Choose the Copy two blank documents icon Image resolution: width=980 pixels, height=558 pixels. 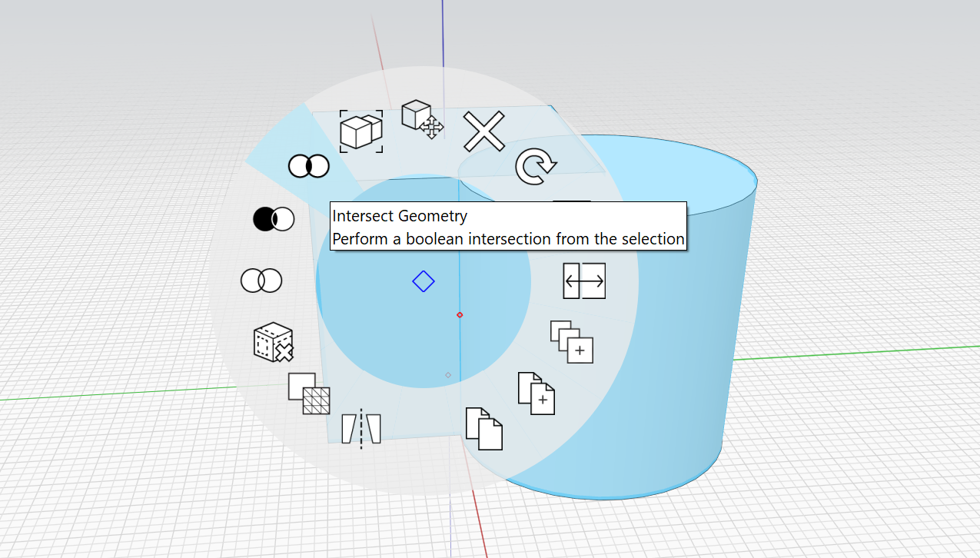tap(484, 429)
